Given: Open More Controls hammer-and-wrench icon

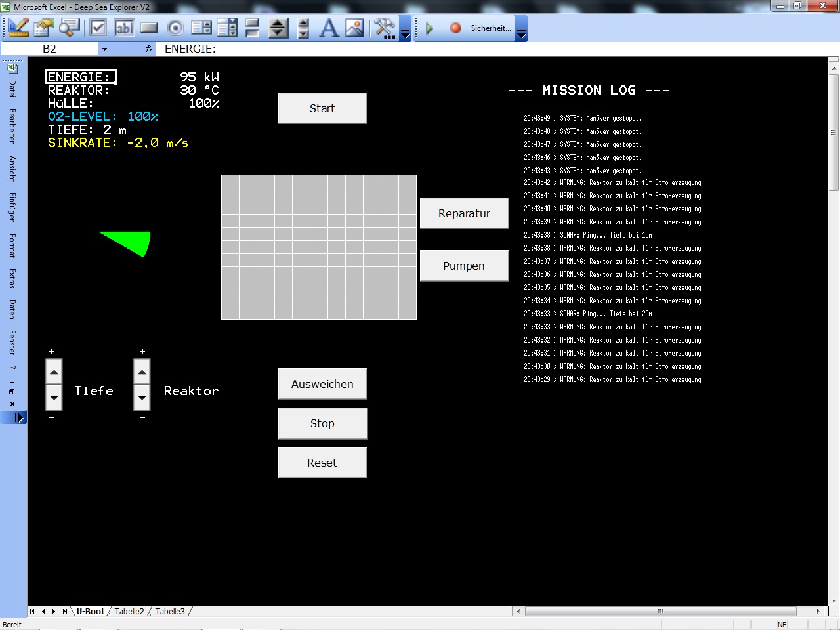Looking at the screenshot, I should point(385,28).
